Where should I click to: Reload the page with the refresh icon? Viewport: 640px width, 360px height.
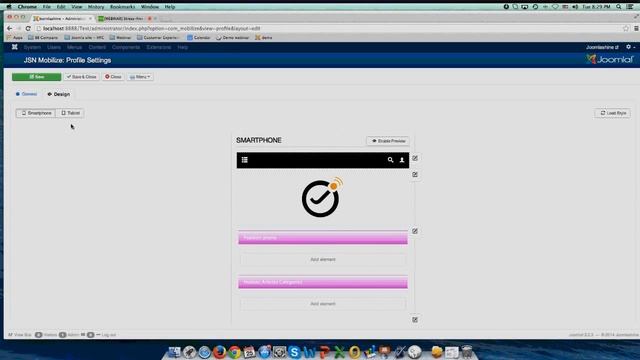[x=28, y=29]
